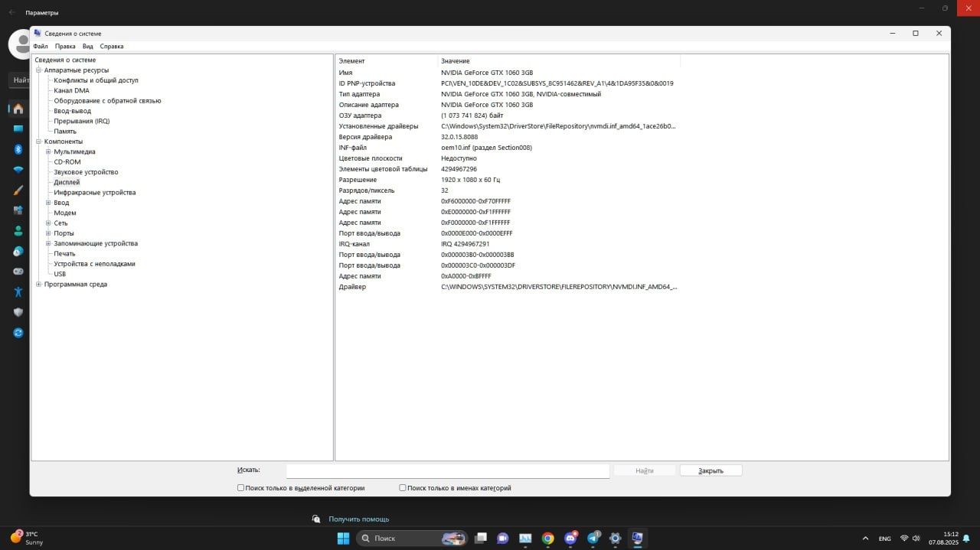Select USB tree item
This screenshot has width=980, height=550.
pos(60,274)
